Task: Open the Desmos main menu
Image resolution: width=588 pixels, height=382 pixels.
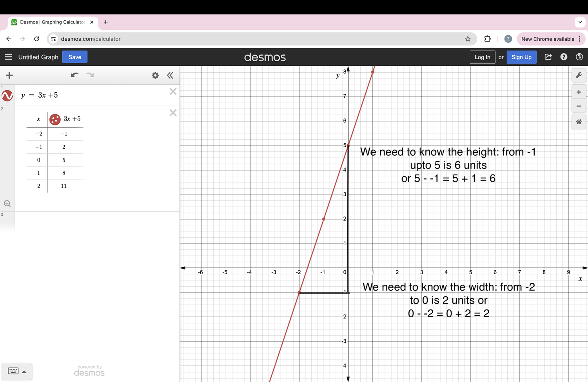Action: click(9, 57)
